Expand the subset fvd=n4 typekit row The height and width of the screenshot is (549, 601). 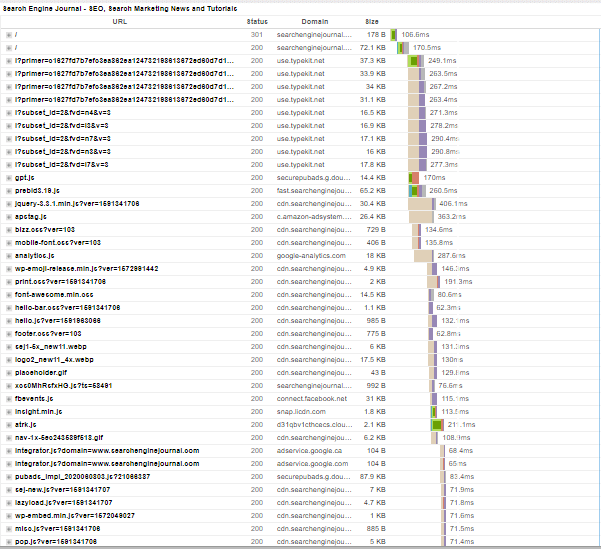[x=8, y=113]
